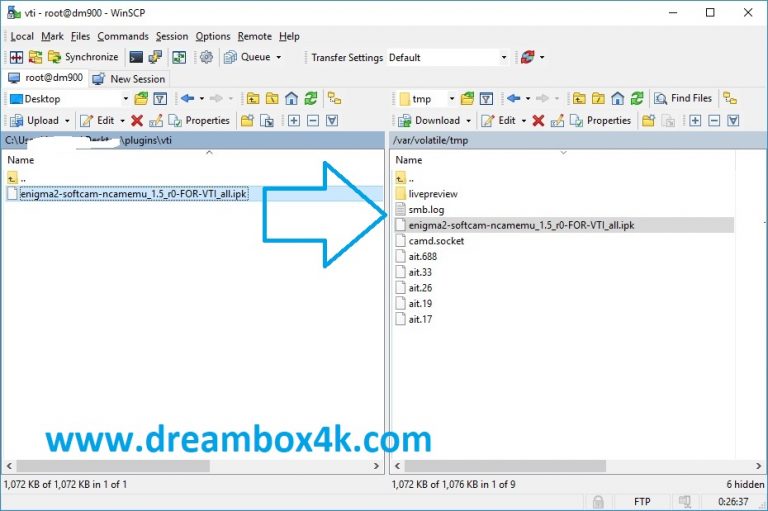Expand the Upload dropdown arrow

(x=67, y=121)
